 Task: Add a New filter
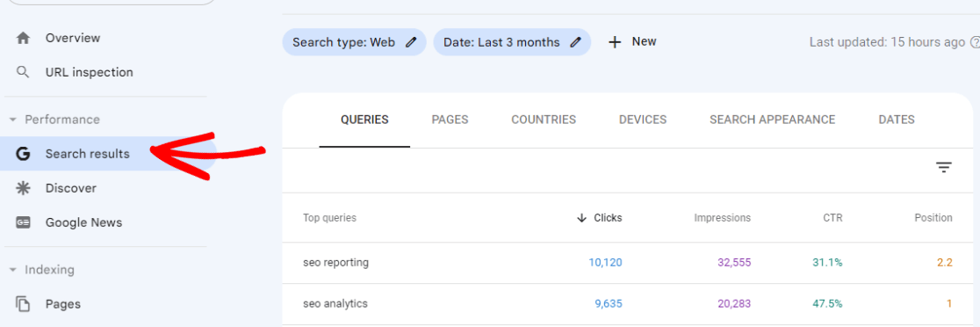[632, 42]
